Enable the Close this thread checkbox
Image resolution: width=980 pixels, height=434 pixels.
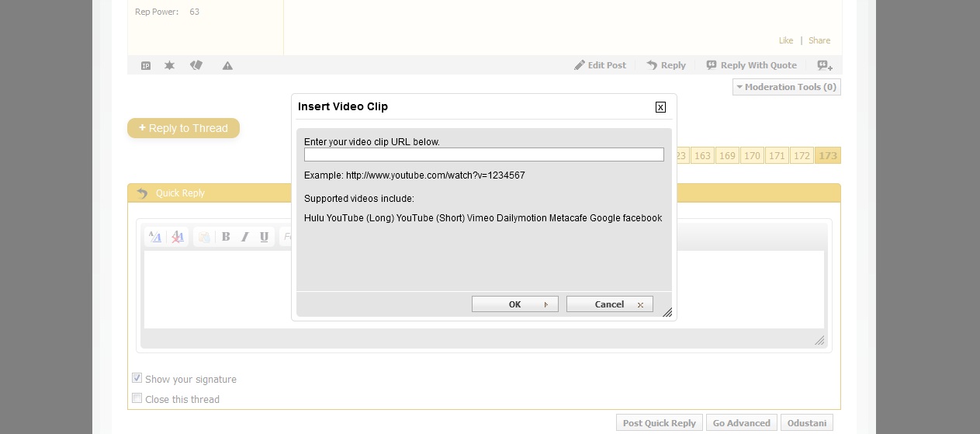coord(137,398)
